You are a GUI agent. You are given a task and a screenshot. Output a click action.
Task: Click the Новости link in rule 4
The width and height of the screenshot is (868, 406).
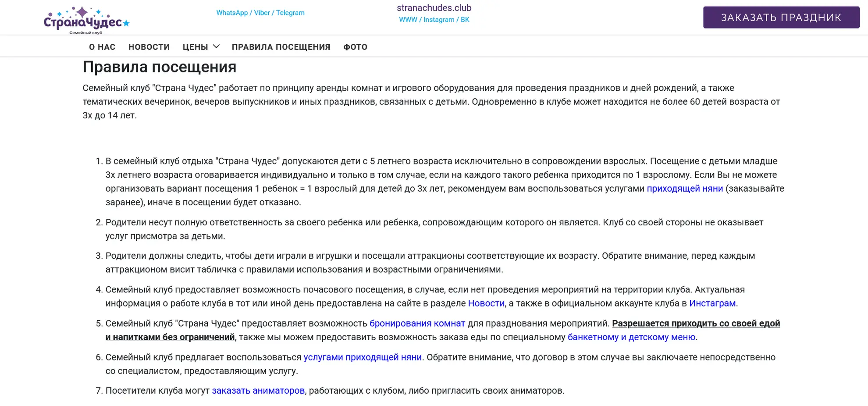tap(486, 303)
